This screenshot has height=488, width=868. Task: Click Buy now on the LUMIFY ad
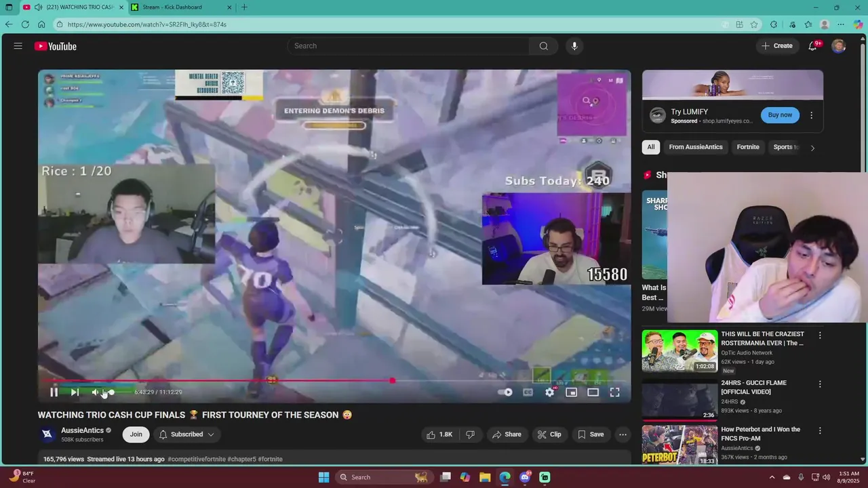tap(780, 115)
